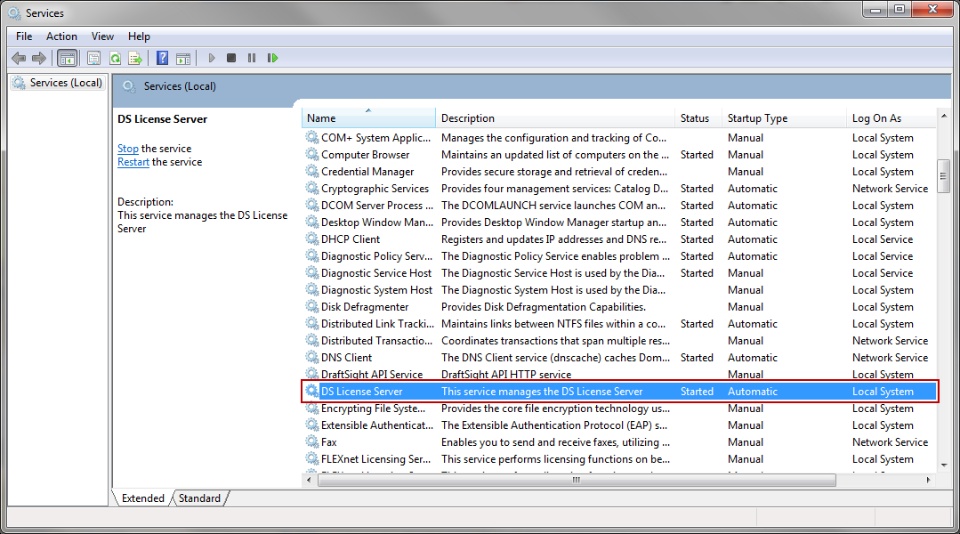Click the vertical scrollbar thumb
Image resolution: width=960 pixels, height=534 pixels.
click(x=943, y=176)
